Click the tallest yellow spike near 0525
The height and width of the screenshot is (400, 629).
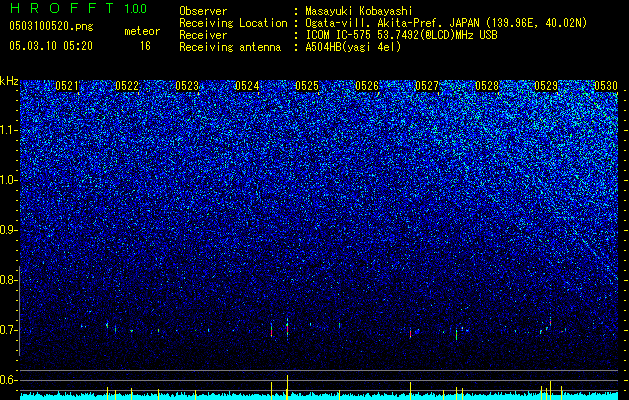287,386
